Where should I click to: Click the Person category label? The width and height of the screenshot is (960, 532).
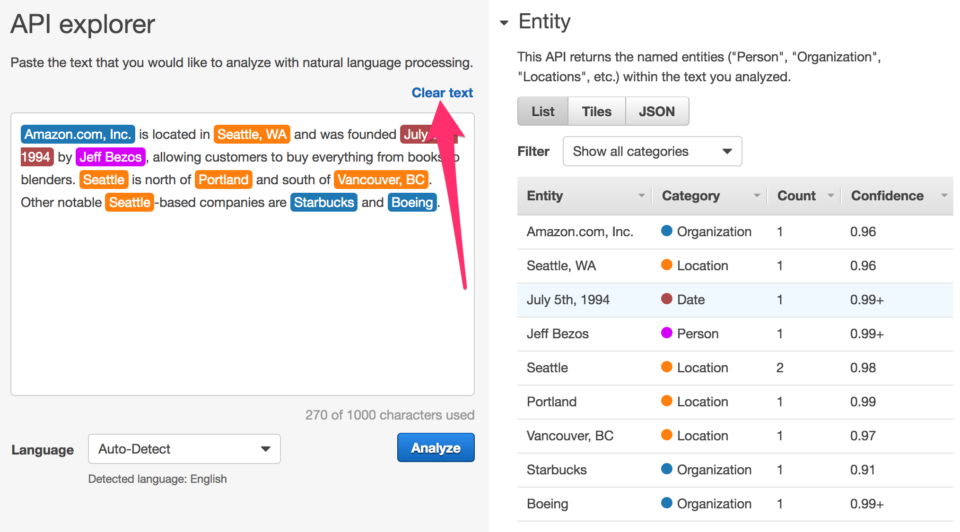(698, 334)
